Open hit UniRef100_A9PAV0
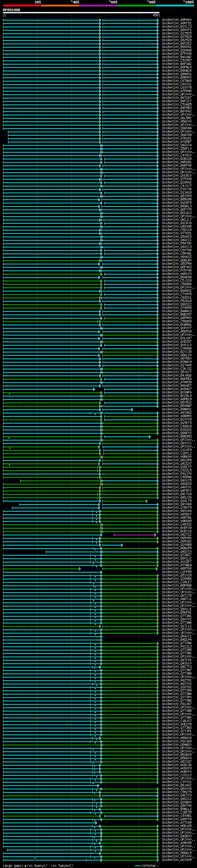197x868 pixels. pos(177,20)
